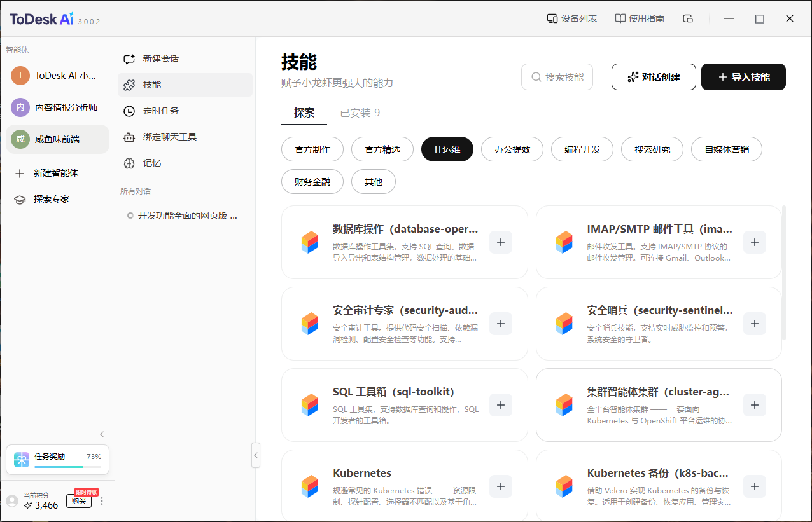Open the 设备列表 device list
The image size is (812, 522).
572,18
